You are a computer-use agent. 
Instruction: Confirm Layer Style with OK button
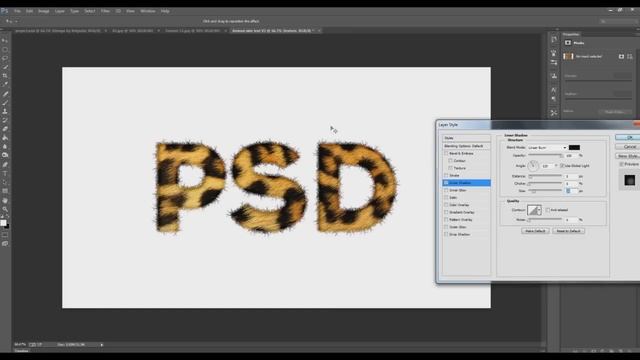click(628, 138)
